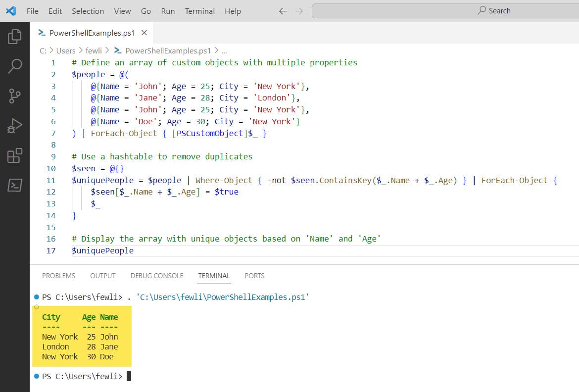
Task: Click [PSCustomObject] on line 7
Action: [x=210, y=133]
